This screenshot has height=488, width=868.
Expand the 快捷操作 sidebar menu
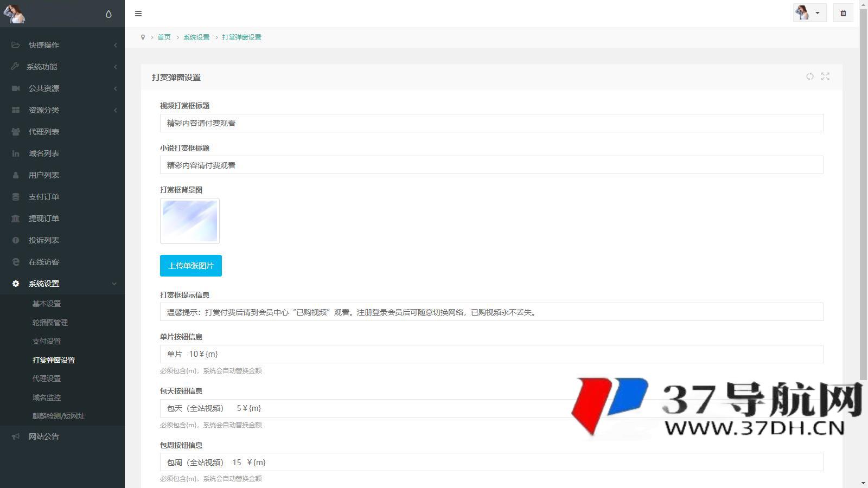tap(62, 45)
